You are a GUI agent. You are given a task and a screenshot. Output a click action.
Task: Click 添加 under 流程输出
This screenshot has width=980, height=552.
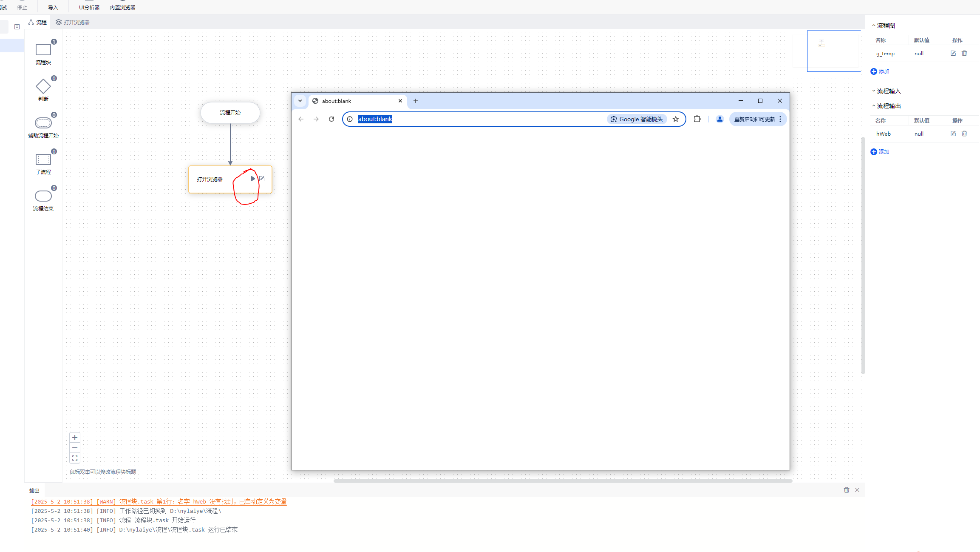[880, 152]
